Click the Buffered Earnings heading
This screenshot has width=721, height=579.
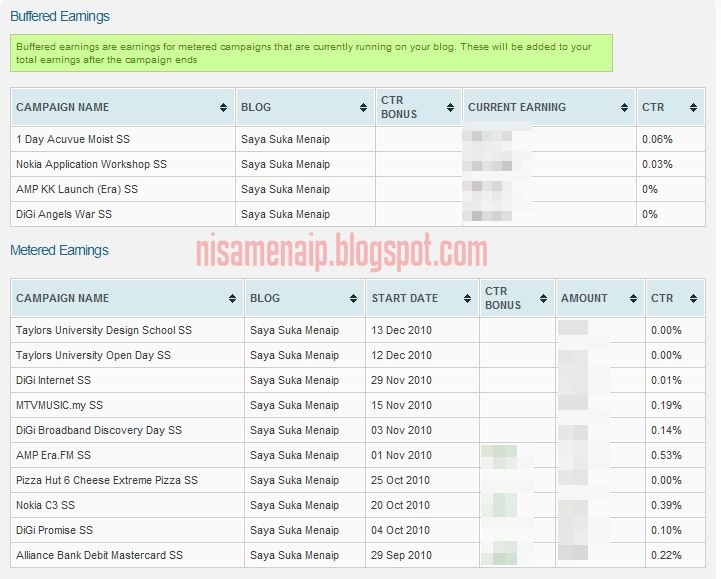(x=60, y=16)
